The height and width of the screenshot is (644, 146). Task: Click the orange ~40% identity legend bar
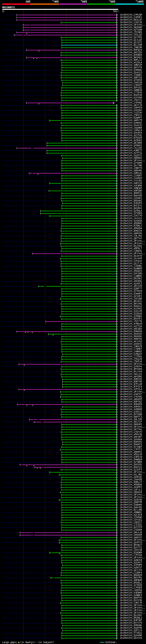click(45, 4)
